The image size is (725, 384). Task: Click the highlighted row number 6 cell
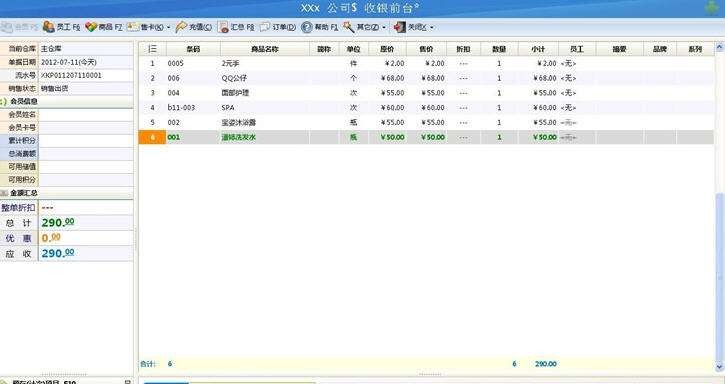point(152,137)
